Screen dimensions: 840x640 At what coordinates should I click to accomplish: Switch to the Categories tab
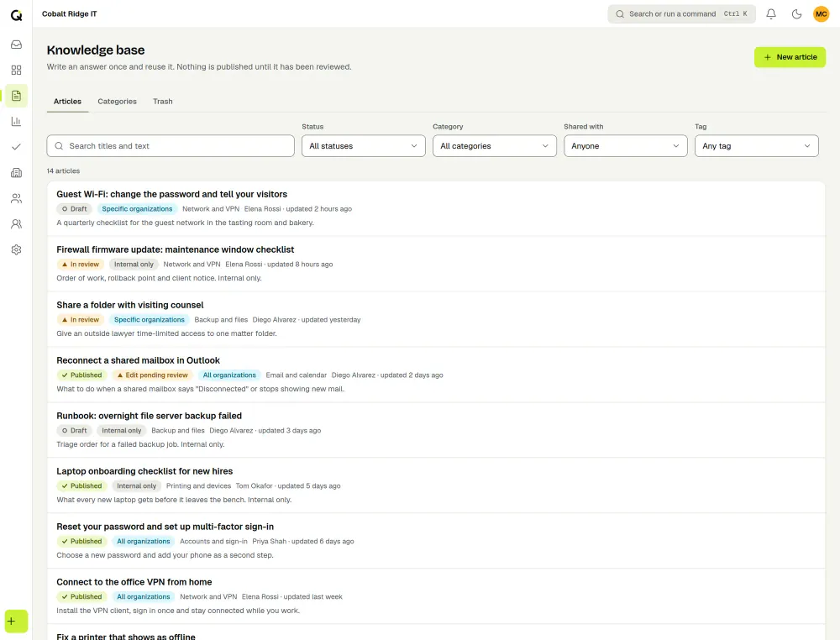coord(117,102)
